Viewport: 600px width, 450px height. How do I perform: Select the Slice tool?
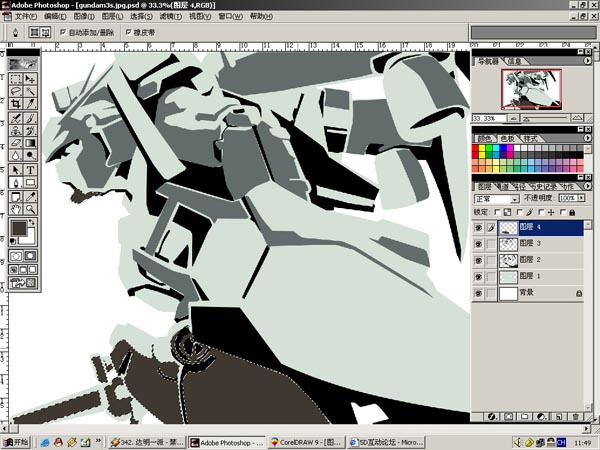[x=30, y=103]
